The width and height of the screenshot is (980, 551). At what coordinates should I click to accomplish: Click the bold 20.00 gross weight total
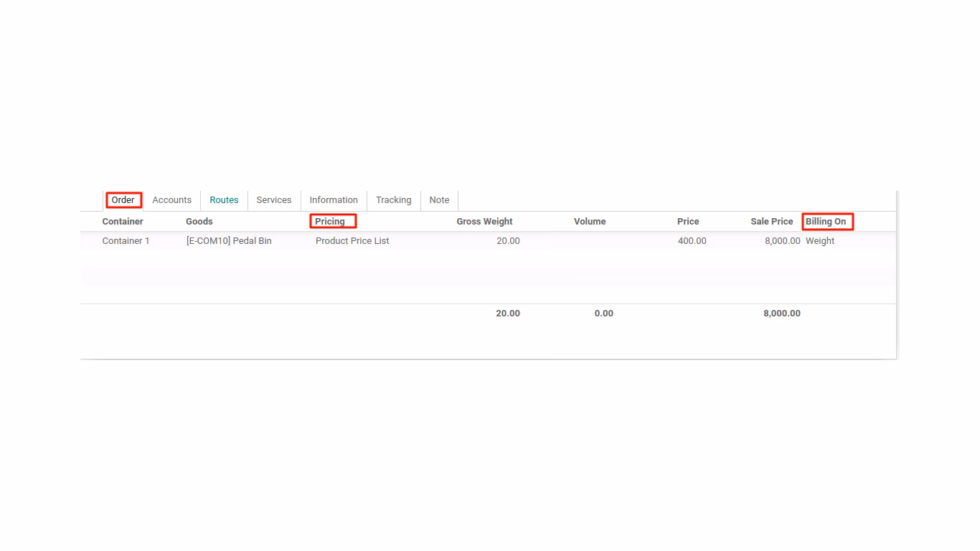tap(508, 314)
